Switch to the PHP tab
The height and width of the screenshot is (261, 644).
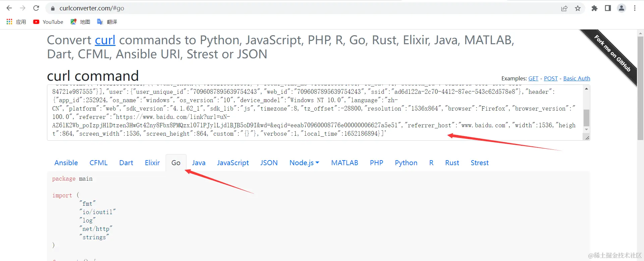pyautogui.click(x=376, y=163)
